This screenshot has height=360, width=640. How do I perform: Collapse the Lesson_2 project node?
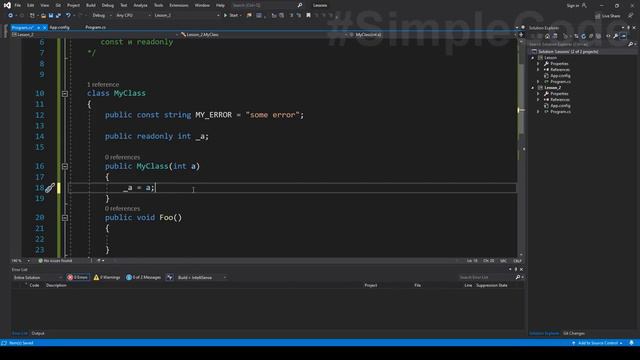tap(533, 88)
